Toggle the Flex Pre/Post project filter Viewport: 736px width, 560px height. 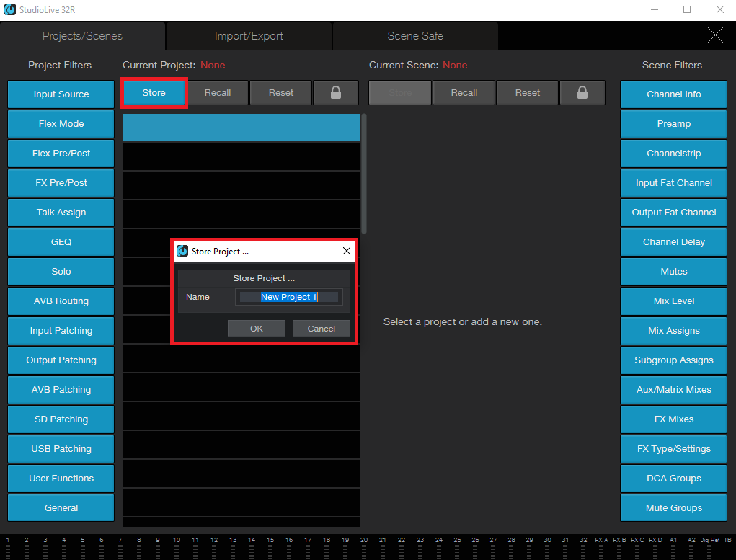(x=61, y=154)
